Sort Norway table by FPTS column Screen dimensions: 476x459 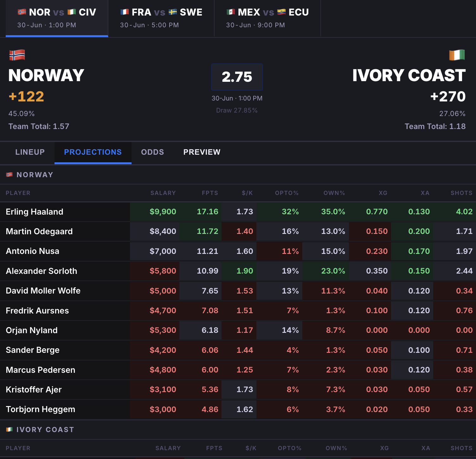210,193
